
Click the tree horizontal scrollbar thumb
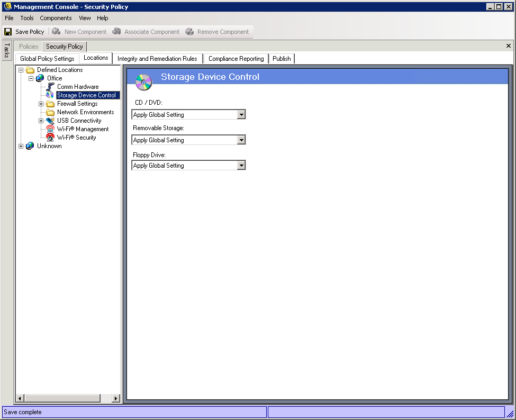pos(62,398)
